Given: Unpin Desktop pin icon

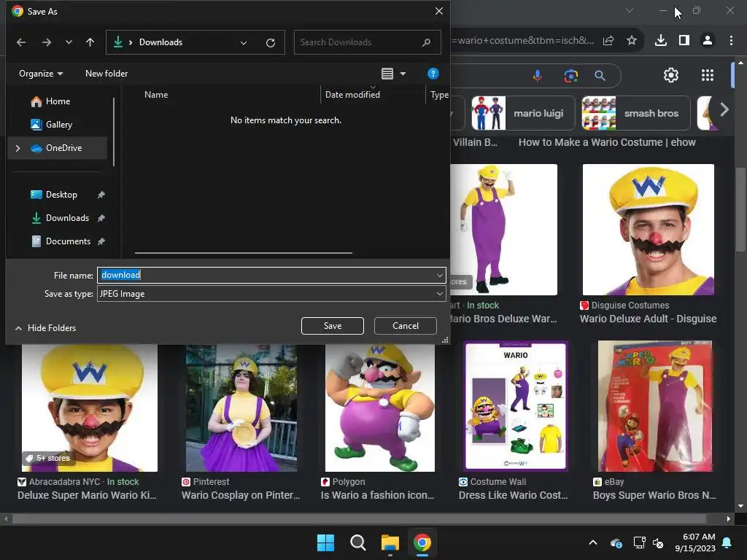Looking at the screenshot, I should click(101, 195).
